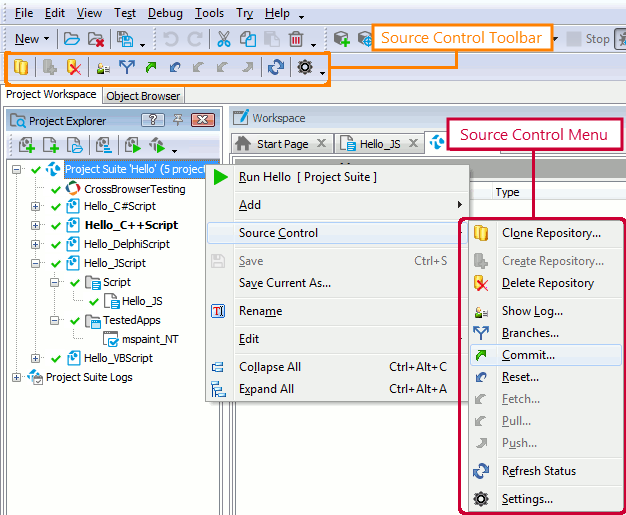Expand the Hello_C++Script project node
626x515 pixels.
(x=36, y=225)
